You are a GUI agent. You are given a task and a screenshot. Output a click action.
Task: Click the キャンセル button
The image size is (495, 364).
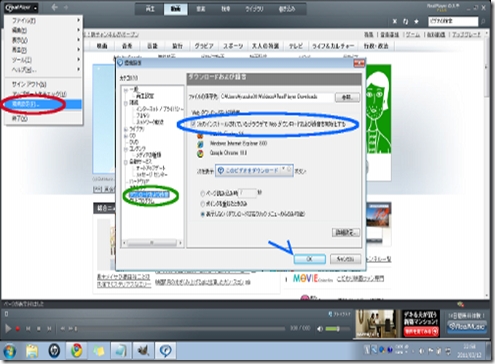click(x=345, y=259)
